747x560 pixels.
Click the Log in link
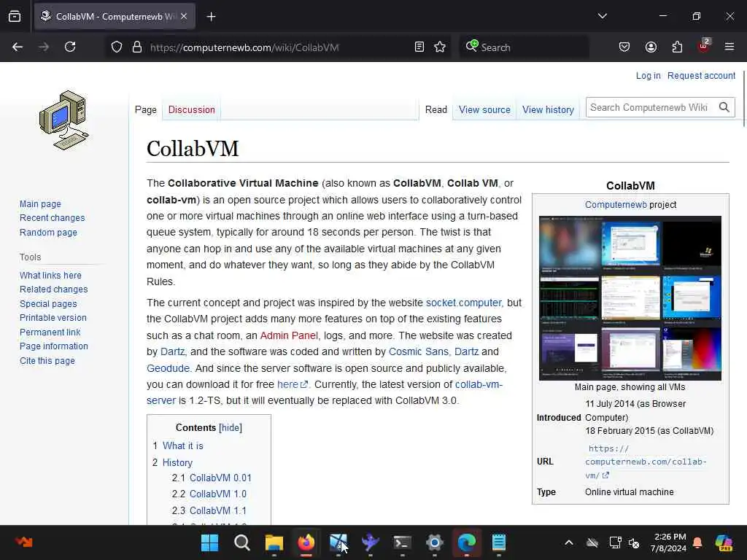pos(648,75)
